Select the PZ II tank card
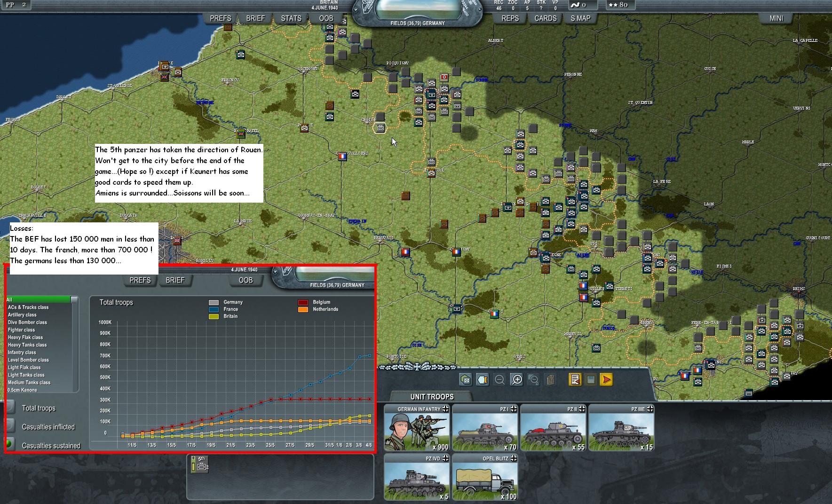Viewport: 832px width, 504px height. (553, 428)
